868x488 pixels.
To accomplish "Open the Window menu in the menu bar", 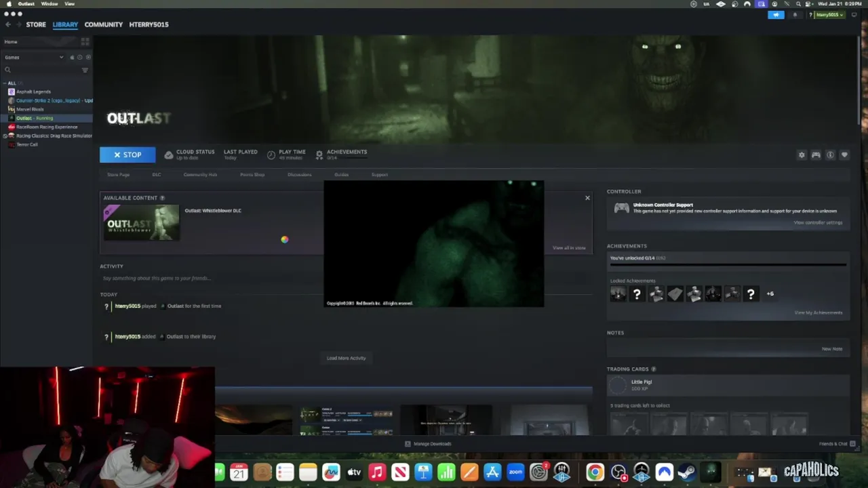I will pos(50,4).
